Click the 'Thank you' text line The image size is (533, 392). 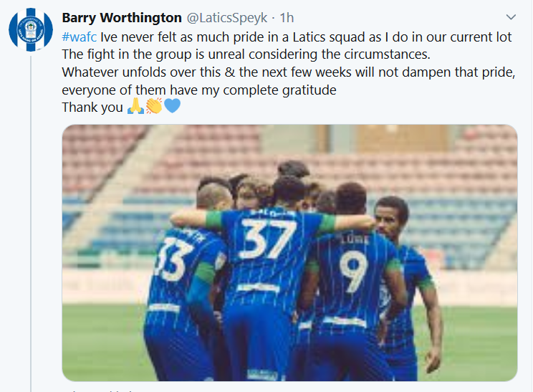point(92,107)
